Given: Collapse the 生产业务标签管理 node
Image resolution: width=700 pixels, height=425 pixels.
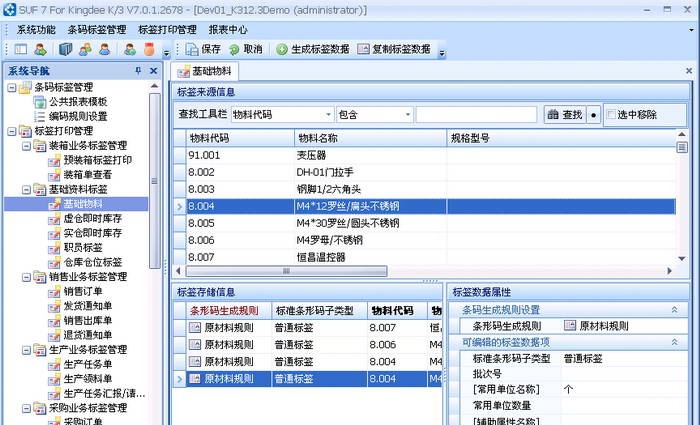Looking at the screenshot, I should coord(26,350).
